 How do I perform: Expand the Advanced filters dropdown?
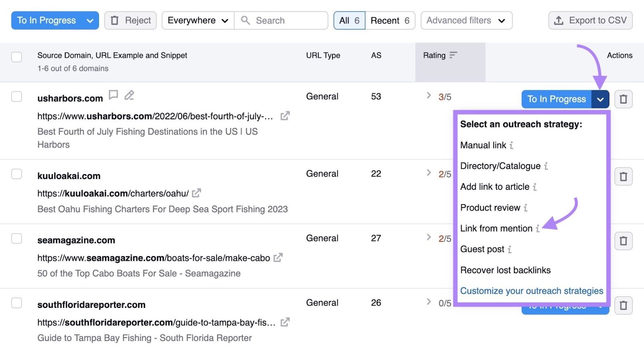[x=466, y=21]
